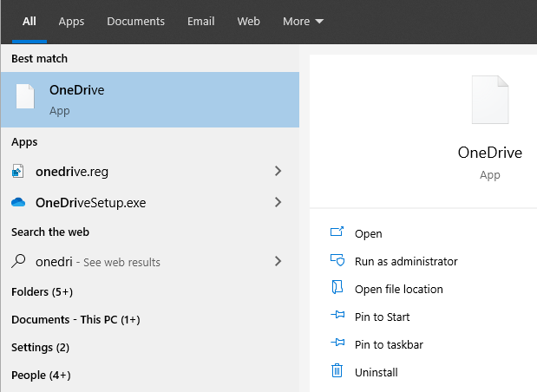Click the OneDriveSetup.exe cloud icon
537x392 pixels.
click(x=18, y=202)
